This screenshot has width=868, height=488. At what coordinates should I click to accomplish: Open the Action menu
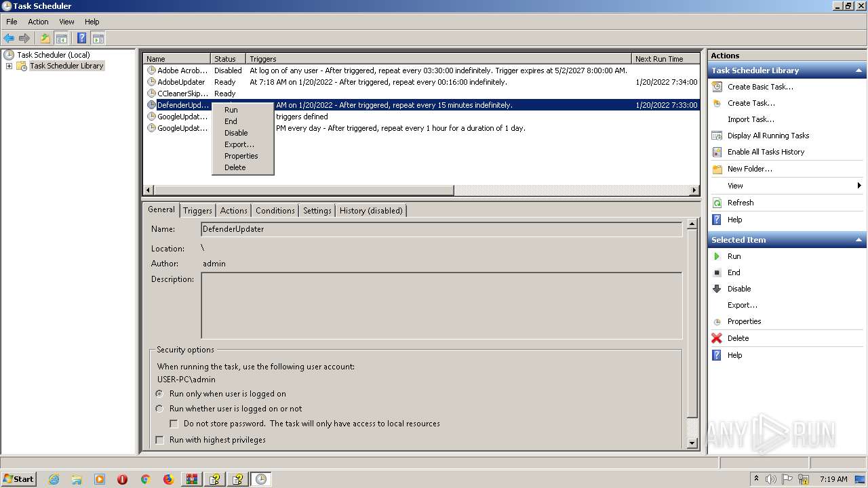click(38, 22)
